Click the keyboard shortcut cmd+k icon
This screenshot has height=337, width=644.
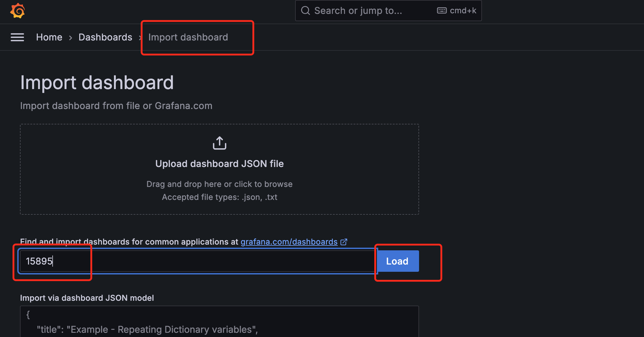442,11
